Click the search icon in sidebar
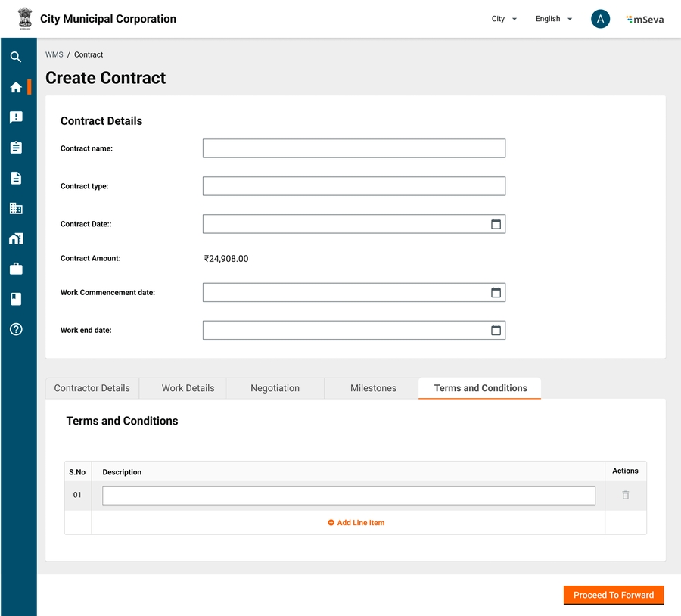Image resolution: width=681 pixels, height=616 pixels. 16,57
